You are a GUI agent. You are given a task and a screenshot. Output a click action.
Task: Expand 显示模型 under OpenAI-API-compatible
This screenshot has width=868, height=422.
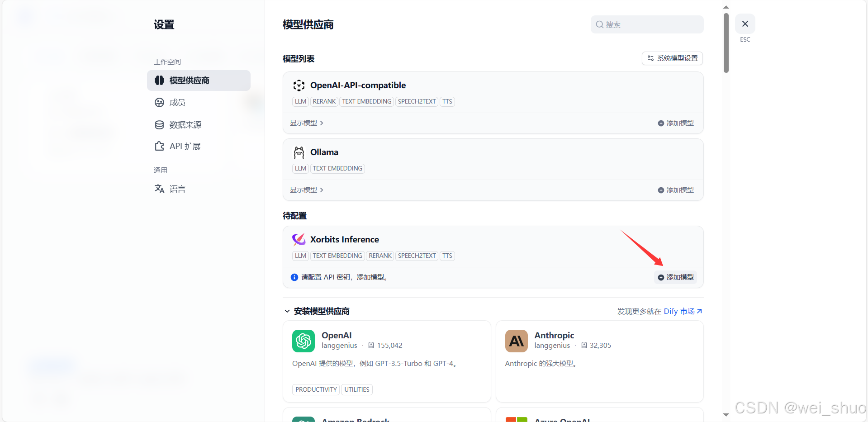click(307, 123)
